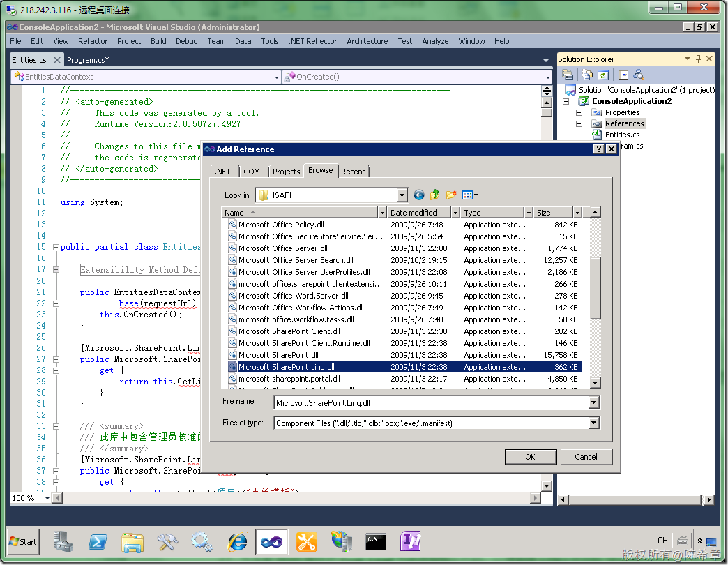Screen dimensions: 728x565
Task: Open the View Menu icon in dialog
Action: [x=470, y=195]
